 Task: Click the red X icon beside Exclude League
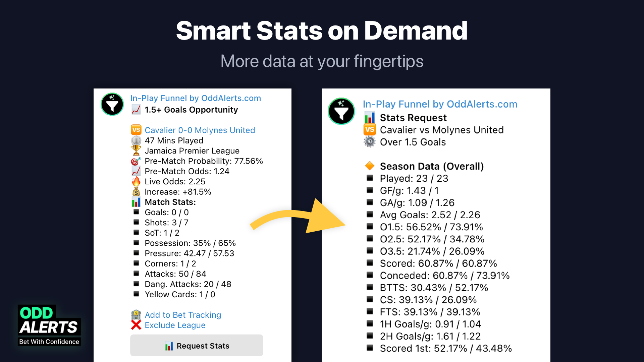tap(136, 325)
